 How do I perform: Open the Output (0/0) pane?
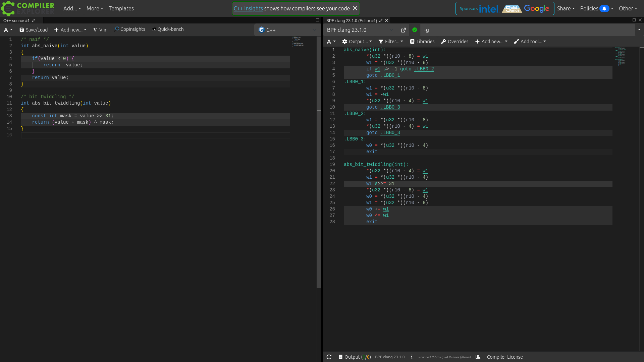coord(355,357)
